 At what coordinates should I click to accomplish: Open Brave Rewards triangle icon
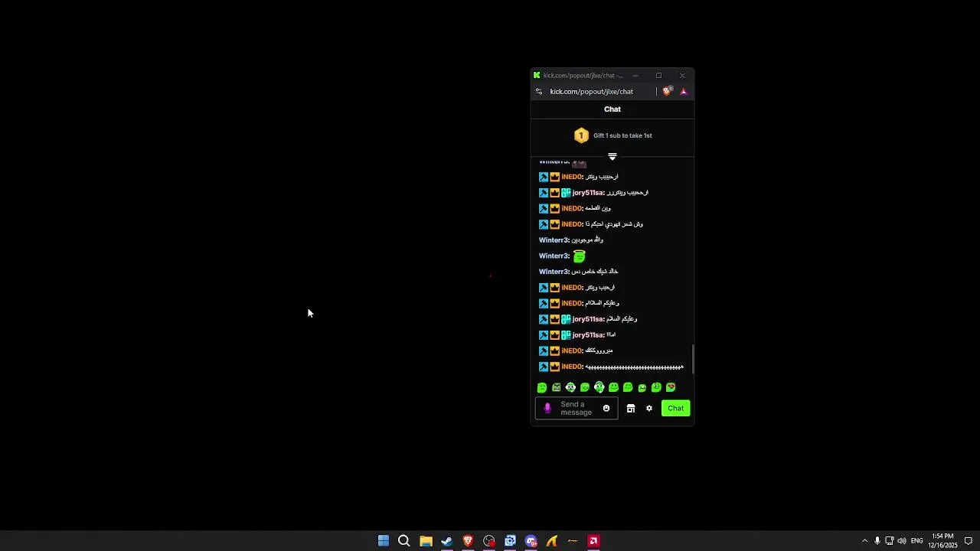pos(684,92)
